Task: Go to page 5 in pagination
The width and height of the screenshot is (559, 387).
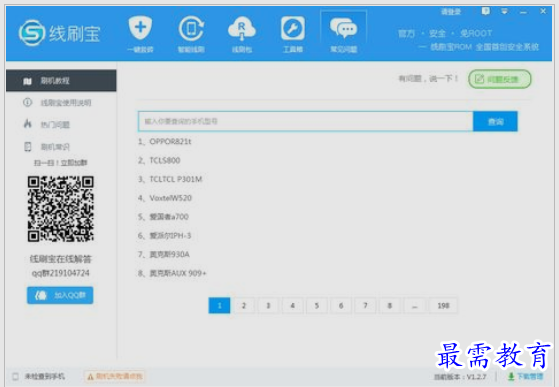Action: [x=317, y=305]
